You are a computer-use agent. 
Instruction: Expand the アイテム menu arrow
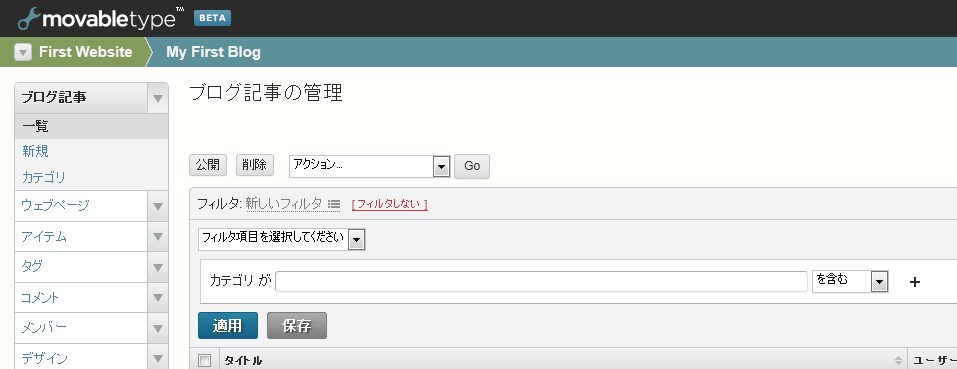[158, 237]
